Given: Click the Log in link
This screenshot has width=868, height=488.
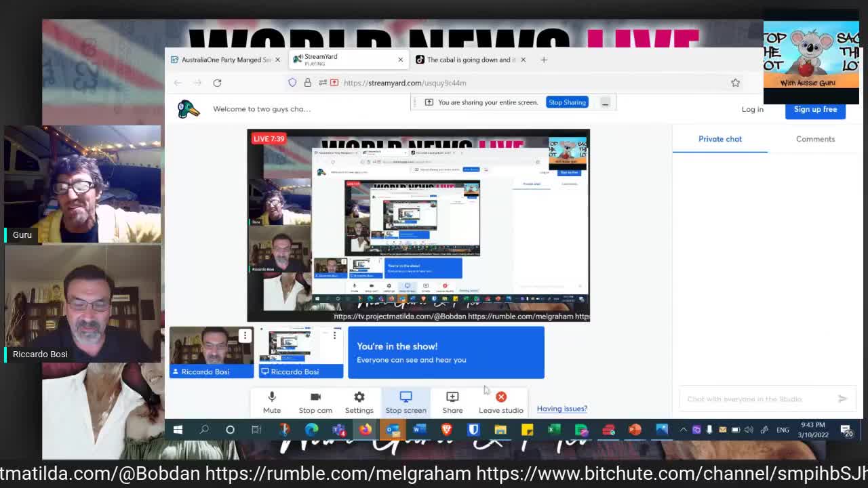Looking at the screenshot, I should click(x=752, y=109).
